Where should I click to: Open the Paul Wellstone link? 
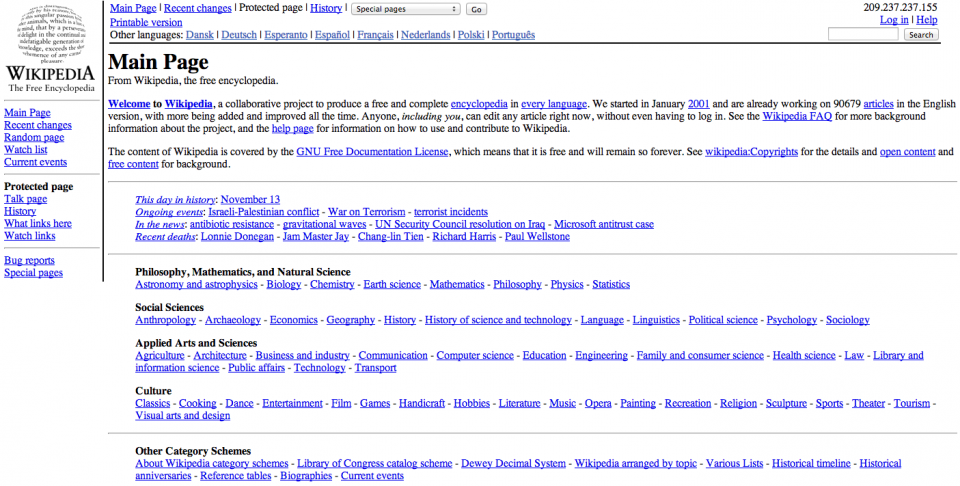[x=537, y=236]
